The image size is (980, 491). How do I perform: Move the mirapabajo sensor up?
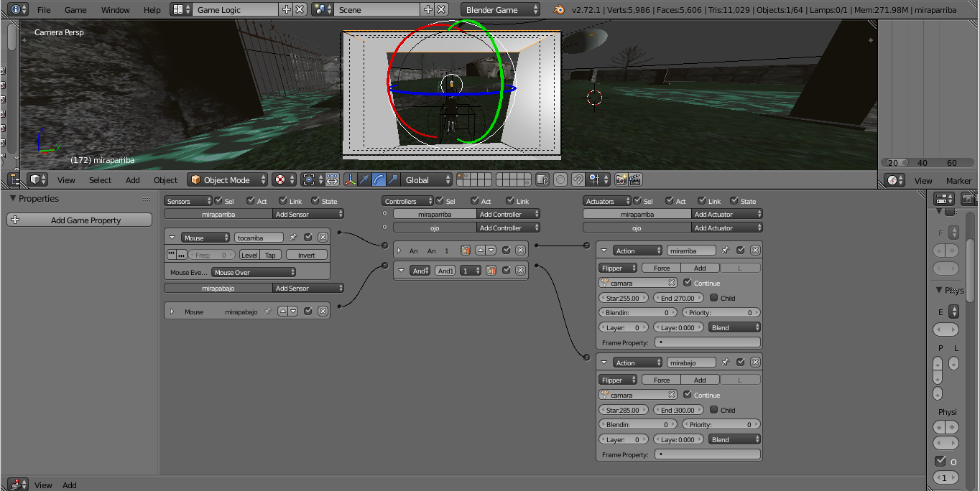point(283,312)
